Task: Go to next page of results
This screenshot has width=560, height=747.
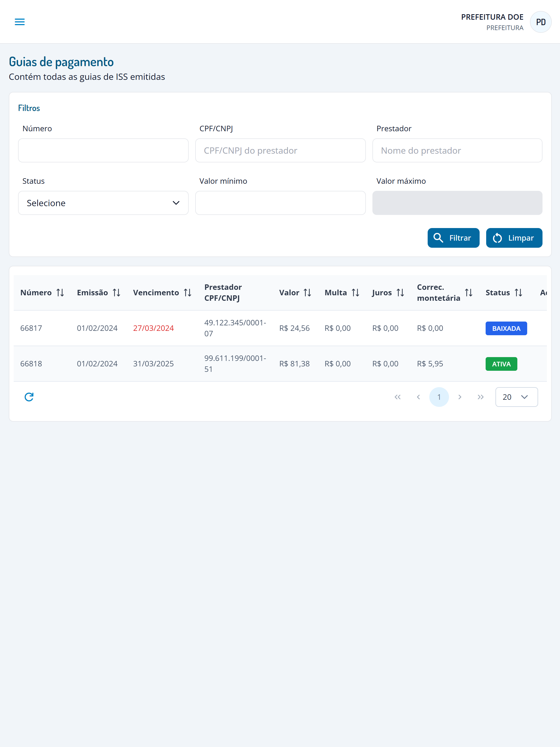Action: pos(460,397)
